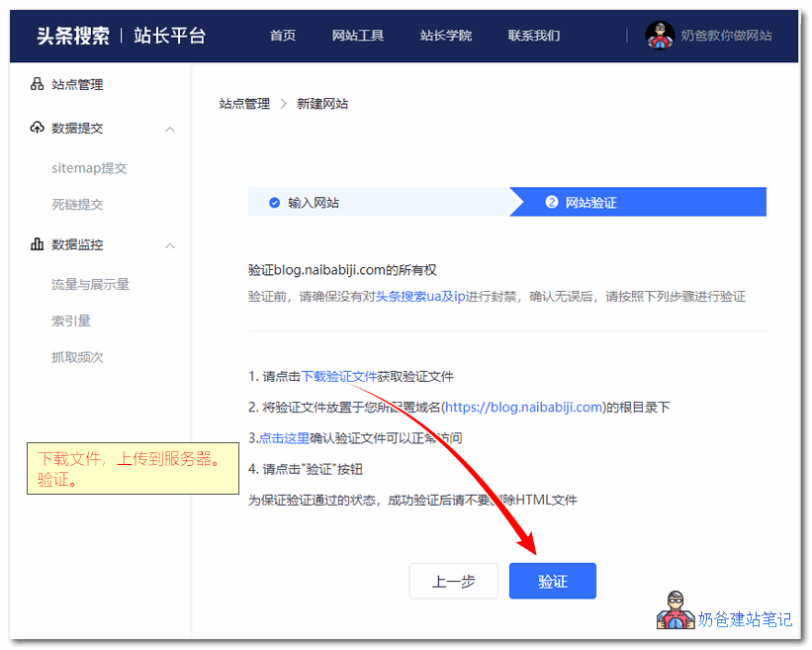Click the numbered circle on 网站验证 step
This screenshot has width=812, height=650.
click(x=551, y=202)
